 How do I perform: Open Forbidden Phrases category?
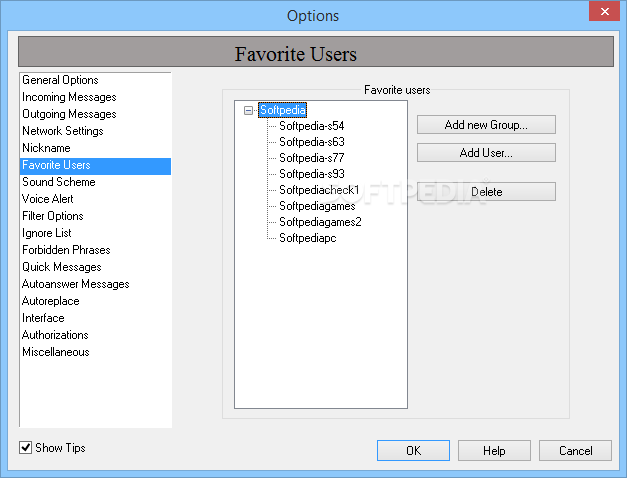[95, 250]
